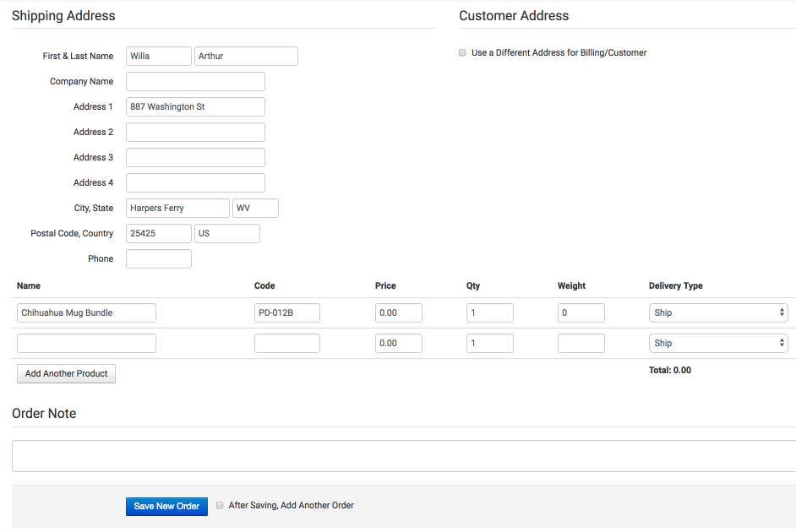
Task: Click the Save New Order button
Action: pyautogui.click(x=166, y=506)
